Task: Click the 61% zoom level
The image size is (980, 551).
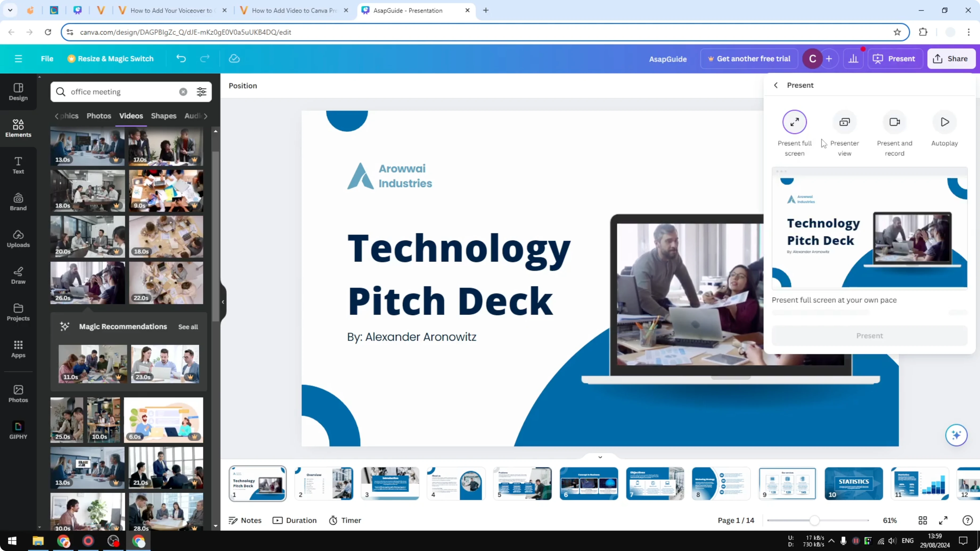Action: coord(889,520)
